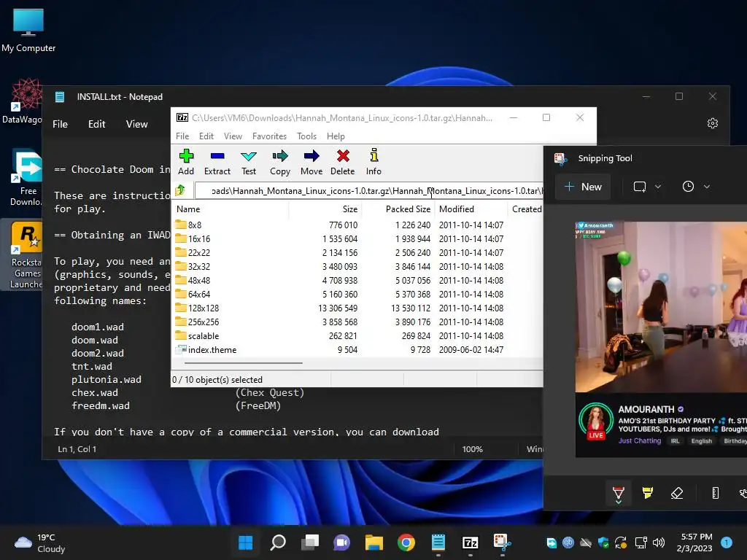Click the volume icon in system tray

659,542
